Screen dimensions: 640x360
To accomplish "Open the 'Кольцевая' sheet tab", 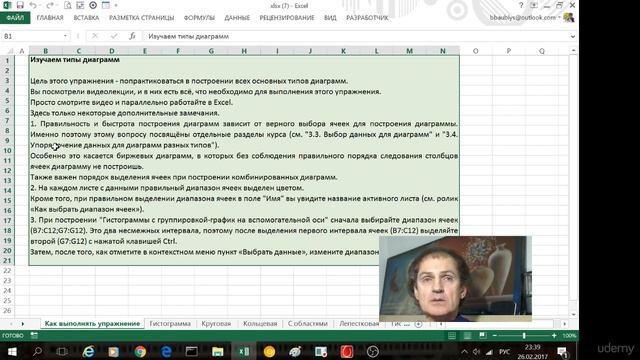I will [x=260, y=324].
